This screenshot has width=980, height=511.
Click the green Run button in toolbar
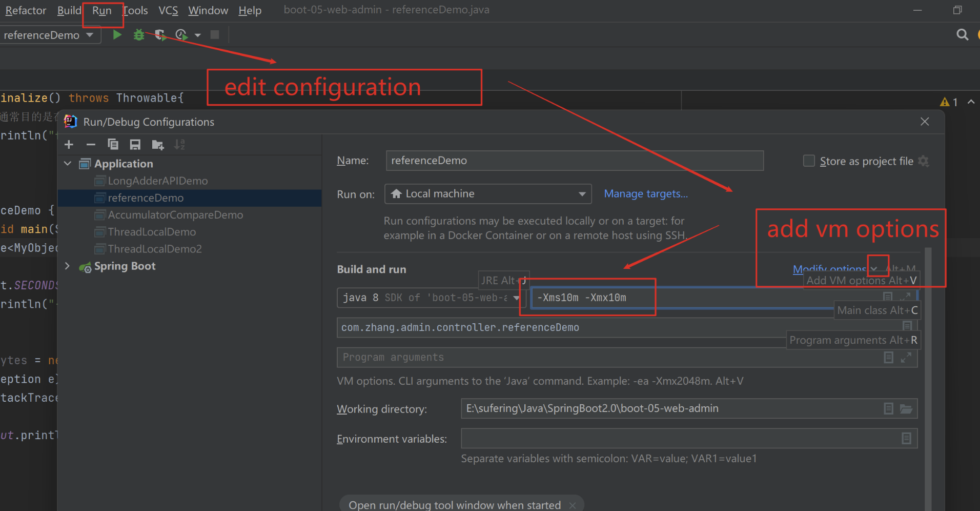pyautogui.click(x=117, y=35)
